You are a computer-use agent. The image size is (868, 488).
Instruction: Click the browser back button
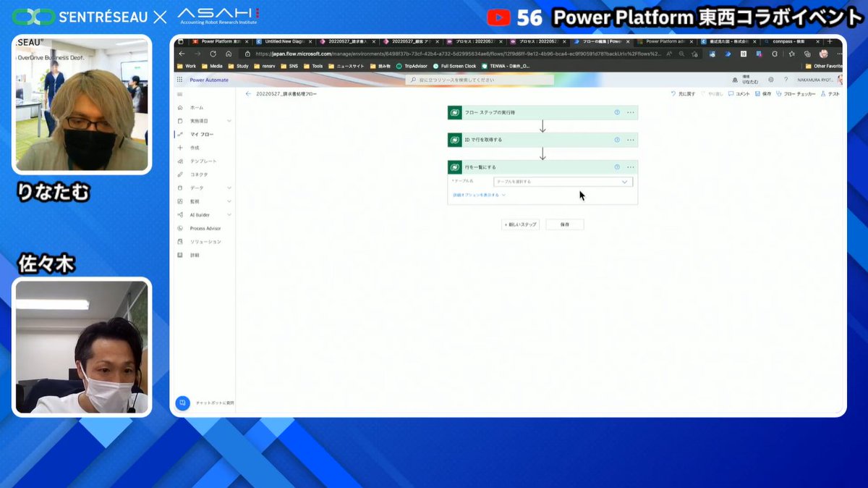point(182,54)
